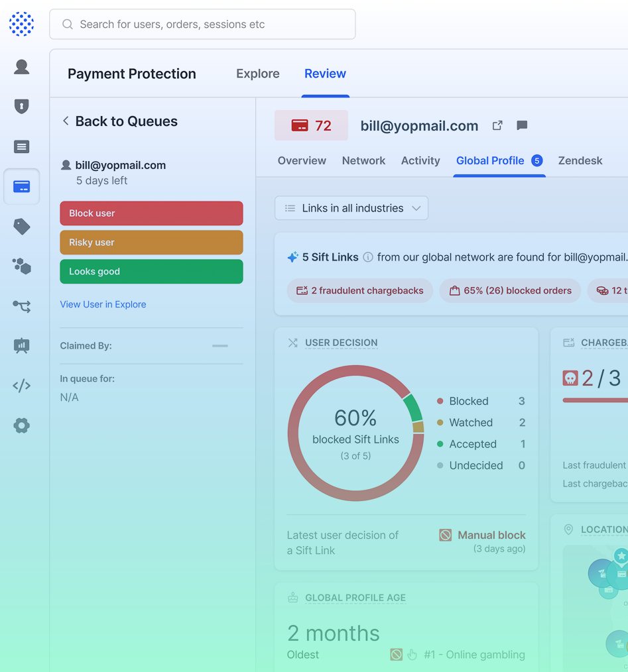Click the hand pointer icon near Oldest
The image size is (628, 672).
click(412, 655)
